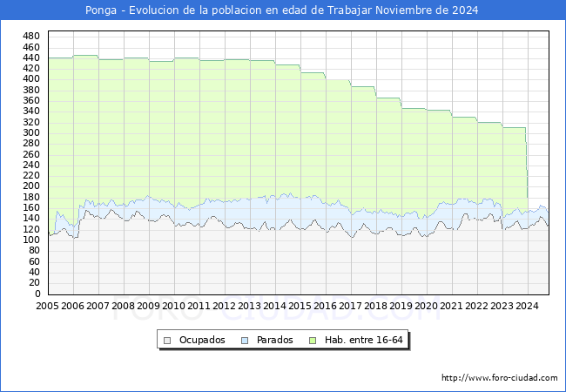Select the 'Parados' legend label
566x392 pixels.
274,340
